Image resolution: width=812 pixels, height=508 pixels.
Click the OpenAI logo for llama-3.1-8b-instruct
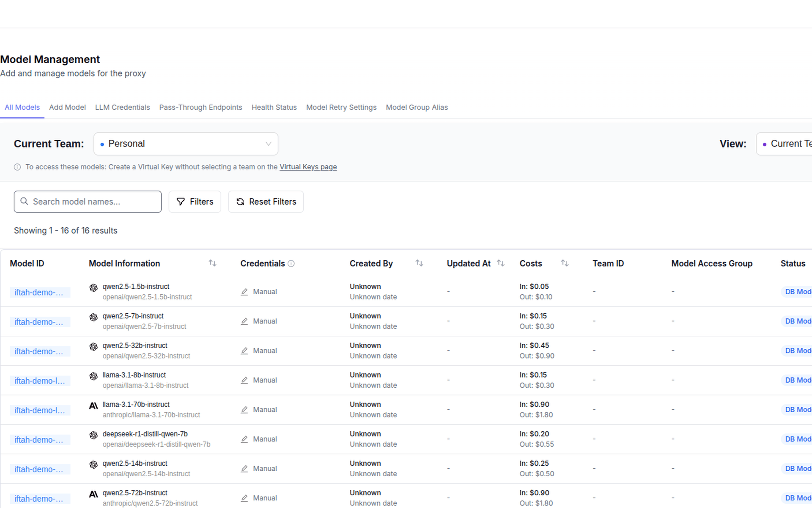coord(93,376)
